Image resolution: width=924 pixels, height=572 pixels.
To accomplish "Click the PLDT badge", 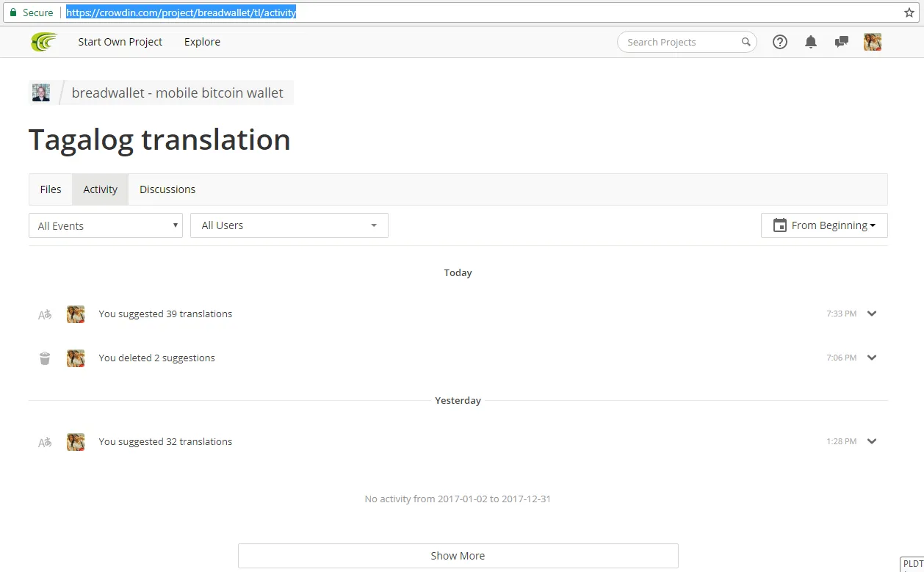I will pyautogui.click(x=912, y=564).
